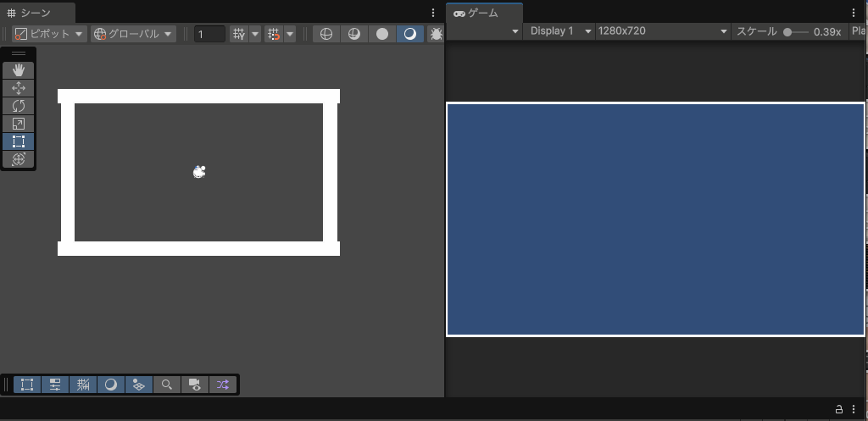Toggle grid visibility in Scene view
This screenshot has width=868, height=421.
pos(238,34)
